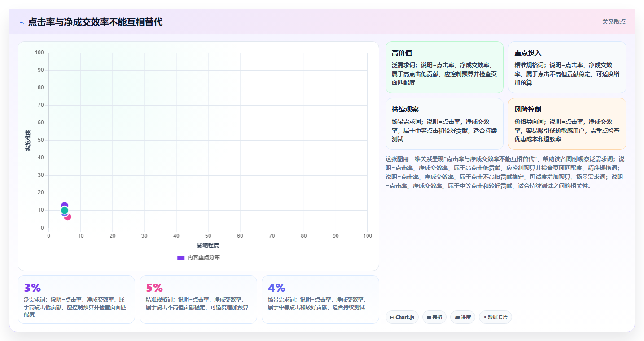The image size is (644, 341).
Task: Select the 4% 场景需求词 stat card
Action: tap(320, 299)
